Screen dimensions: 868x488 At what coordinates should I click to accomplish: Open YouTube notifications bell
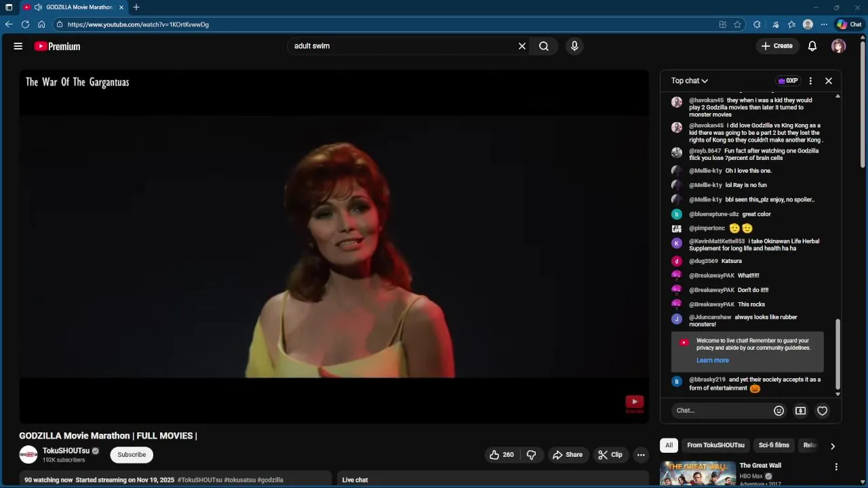coord(812,46)
